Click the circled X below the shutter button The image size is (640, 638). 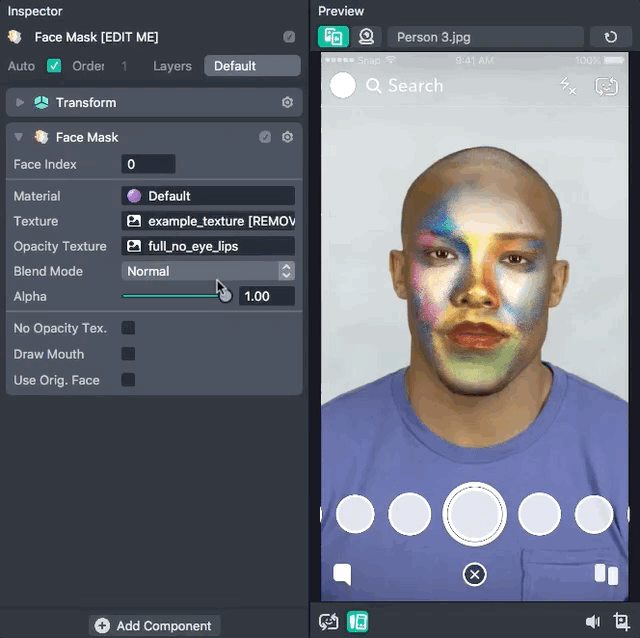click(x=475, y=574)
